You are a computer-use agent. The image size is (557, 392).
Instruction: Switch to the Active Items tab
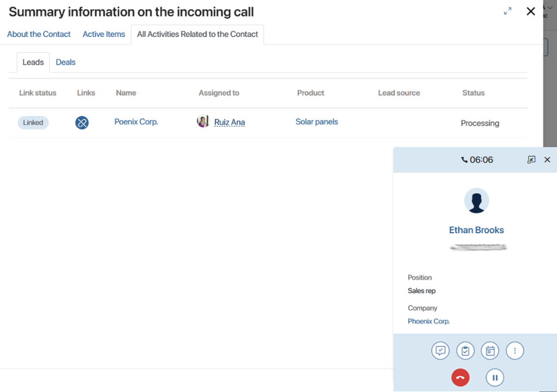pos(104,34)
